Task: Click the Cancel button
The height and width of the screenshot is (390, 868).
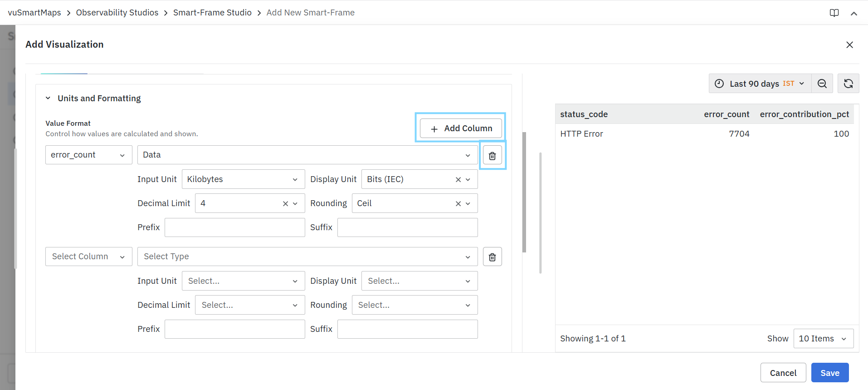Action: click(783, 373)
